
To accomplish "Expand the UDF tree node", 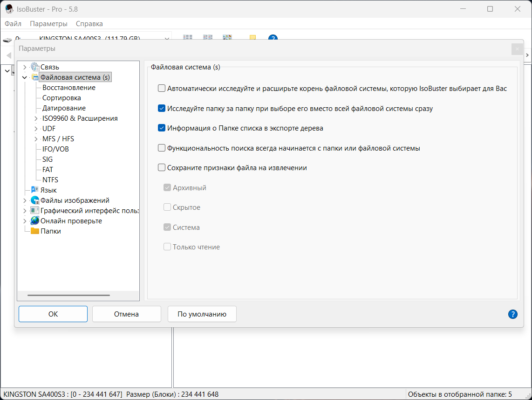I will 36,129.
